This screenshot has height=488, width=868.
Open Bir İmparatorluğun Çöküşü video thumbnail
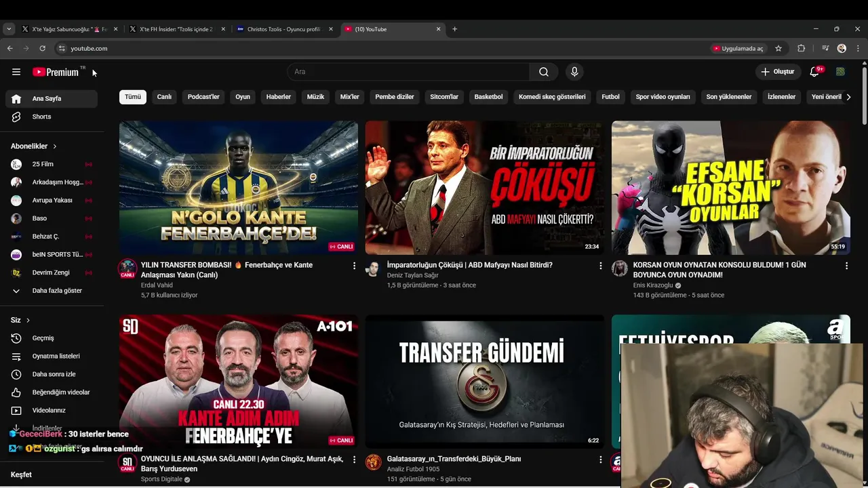point(484,188)
